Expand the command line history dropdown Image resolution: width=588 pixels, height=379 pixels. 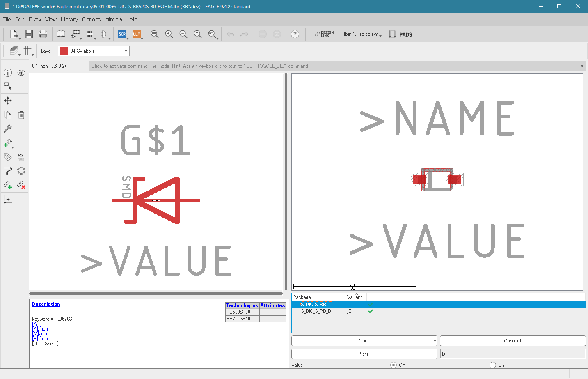coord(582,66)
